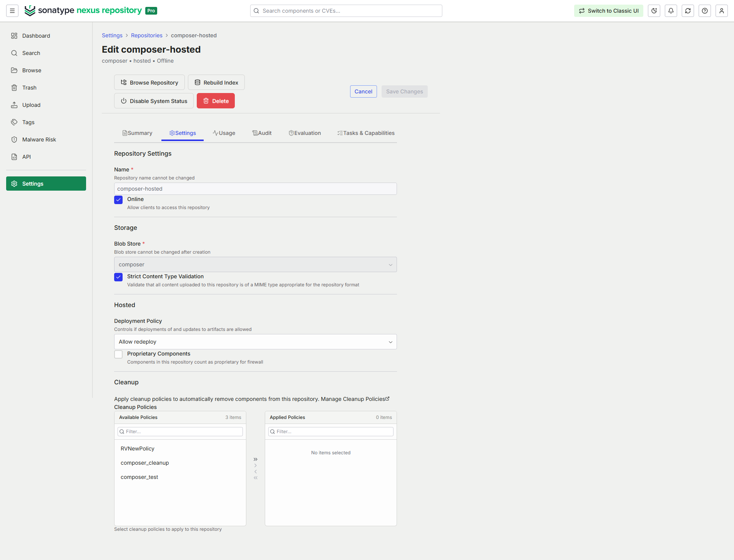
Task: Focus the Available Policies filter field
Action: click(180, 432)
